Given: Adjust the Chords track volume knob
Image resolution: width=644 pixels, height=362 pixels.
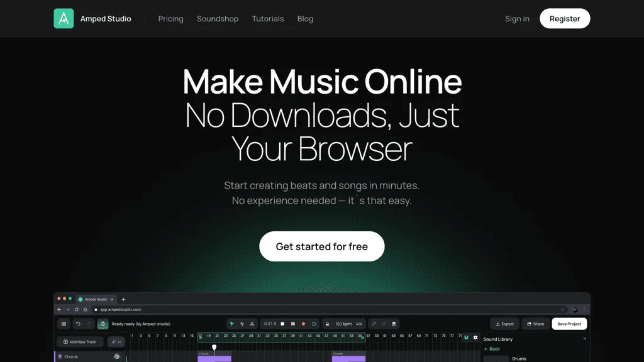Looking at the screenshot, I should [x=117, y=357].
